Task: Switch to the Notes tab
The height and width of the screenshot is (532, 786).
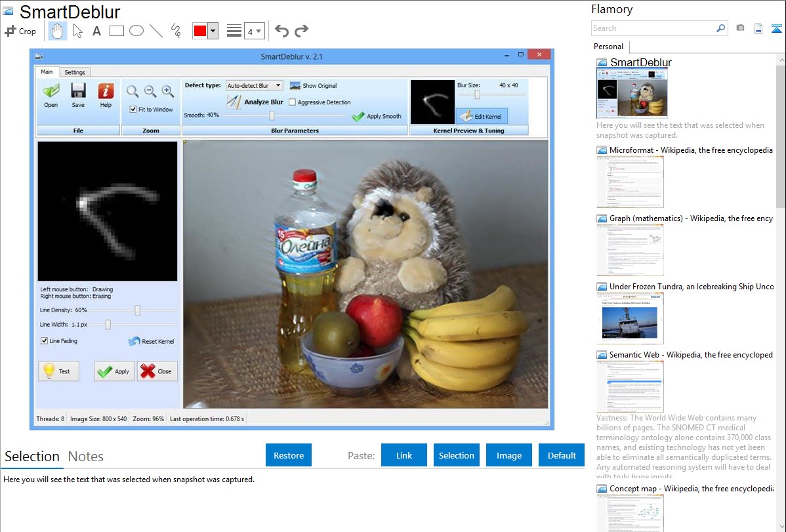Action: 85,457
